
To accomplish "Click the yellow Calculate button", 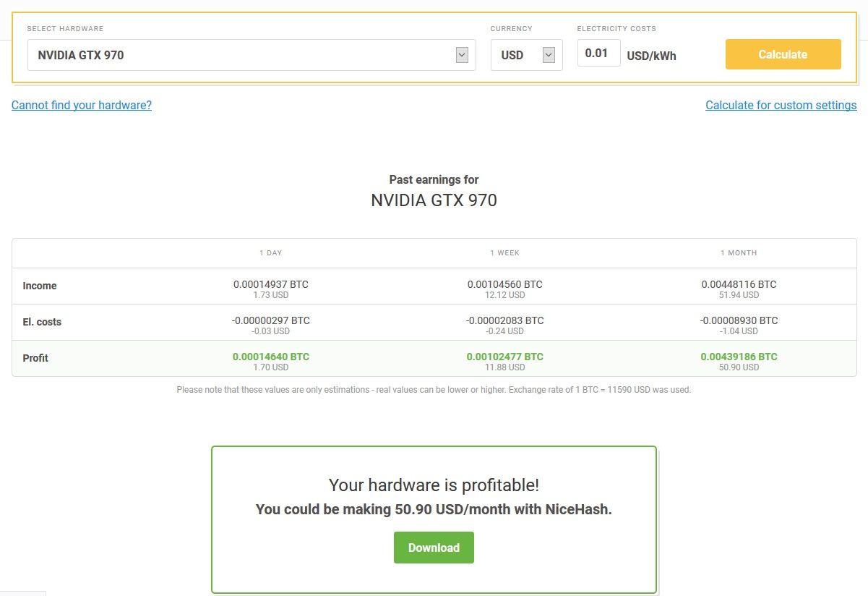I will (783, 54).
